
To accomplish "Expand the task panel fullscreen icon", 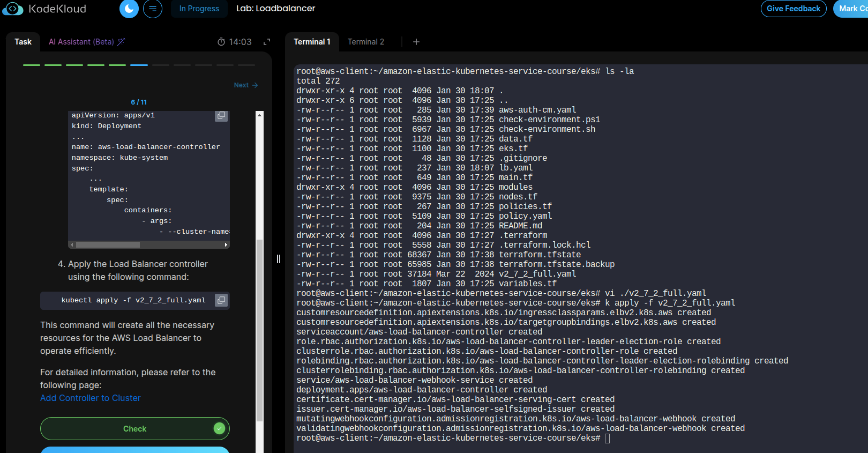I will click(267, 42).
